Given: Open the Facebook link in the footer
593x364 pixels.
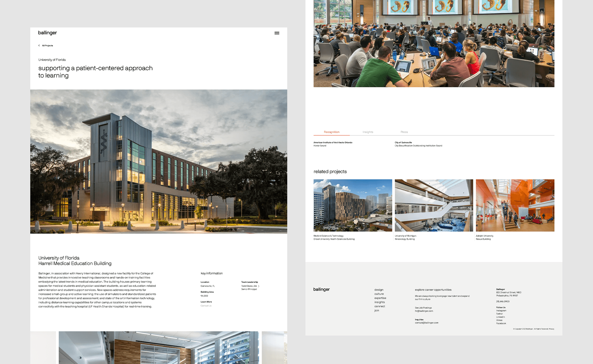Looking at the screenshot, I should pos(501,323).
